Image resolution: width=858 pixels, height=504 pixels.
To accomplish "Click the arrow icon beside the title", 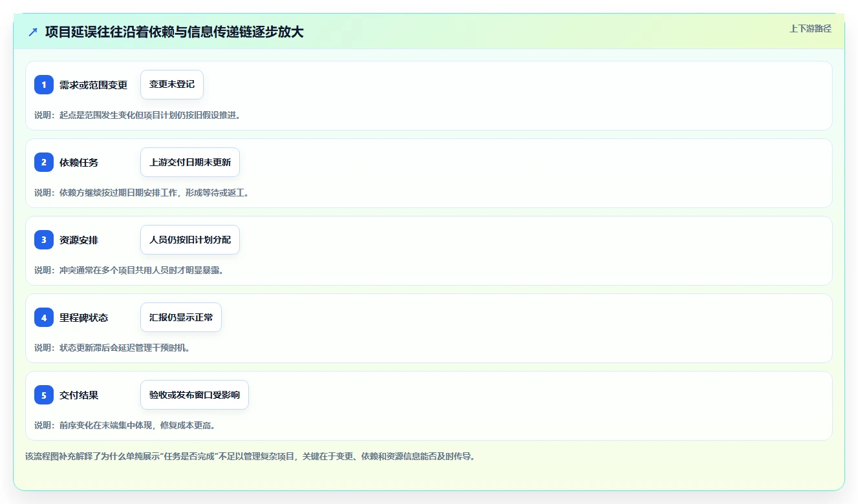I will click(33, 32).
